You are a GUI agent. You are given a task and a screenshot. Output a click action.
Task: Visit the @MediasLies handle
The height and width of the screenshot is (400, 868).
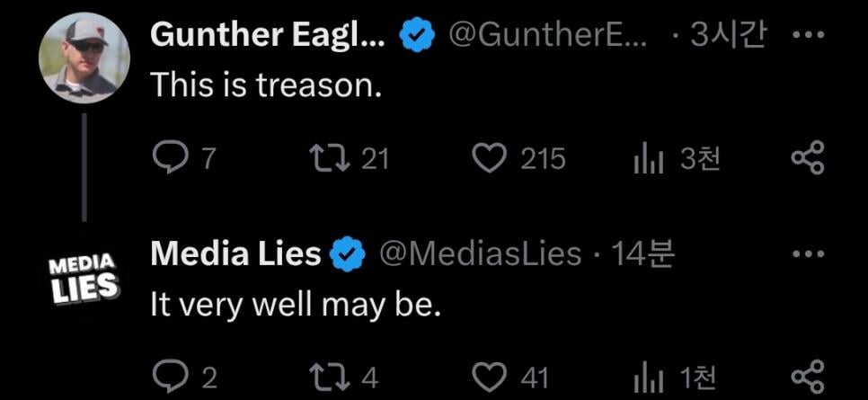click(481, 254)
